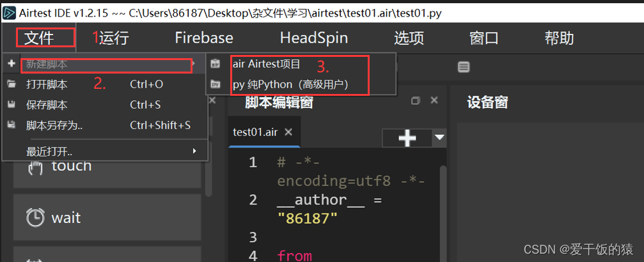Image resolution: width=644 pixels, height=262 pixels.
Task: Click the clock icon on wait
Action: (x=35, y=217)
